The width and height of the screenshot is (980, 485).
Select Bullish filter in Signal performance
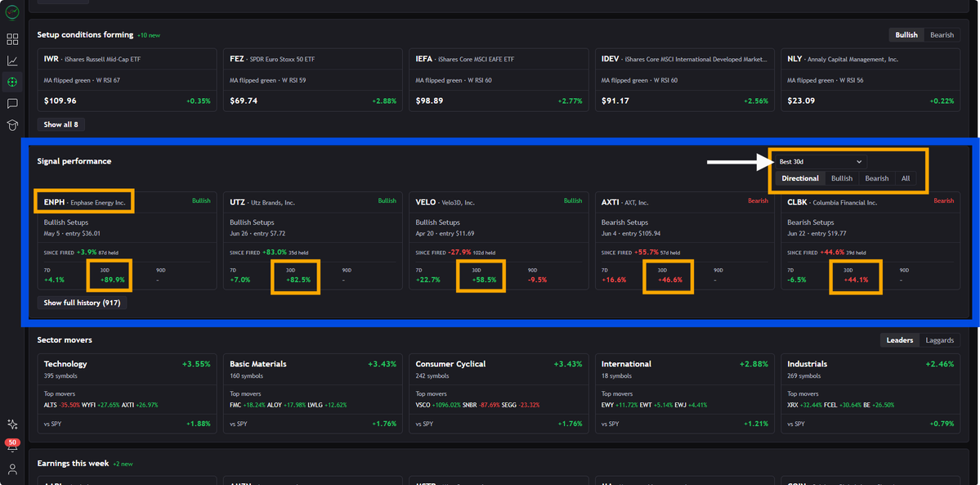coord(841,178)
